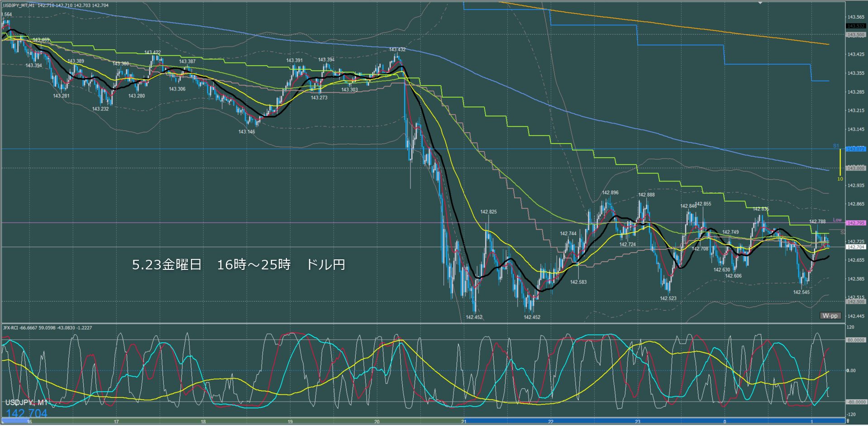Click the 142.825 swing high label

pos(488,212)
